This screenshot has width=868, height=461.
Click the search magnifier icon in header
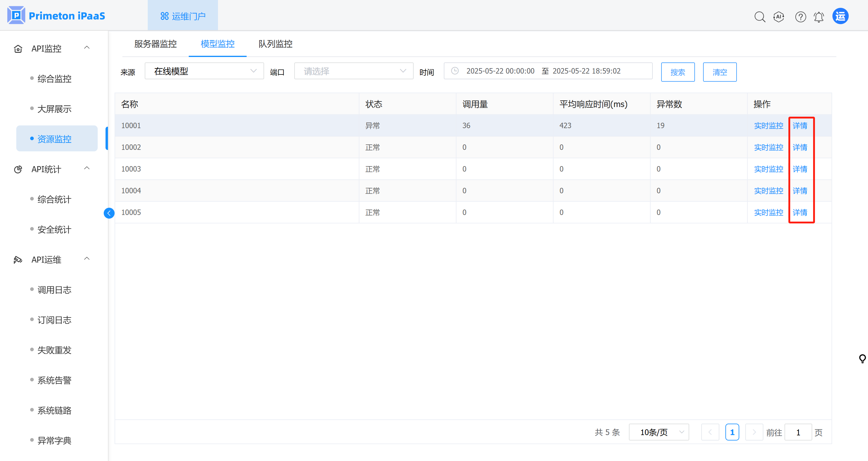pyautogui.click(x=759, y=17)
